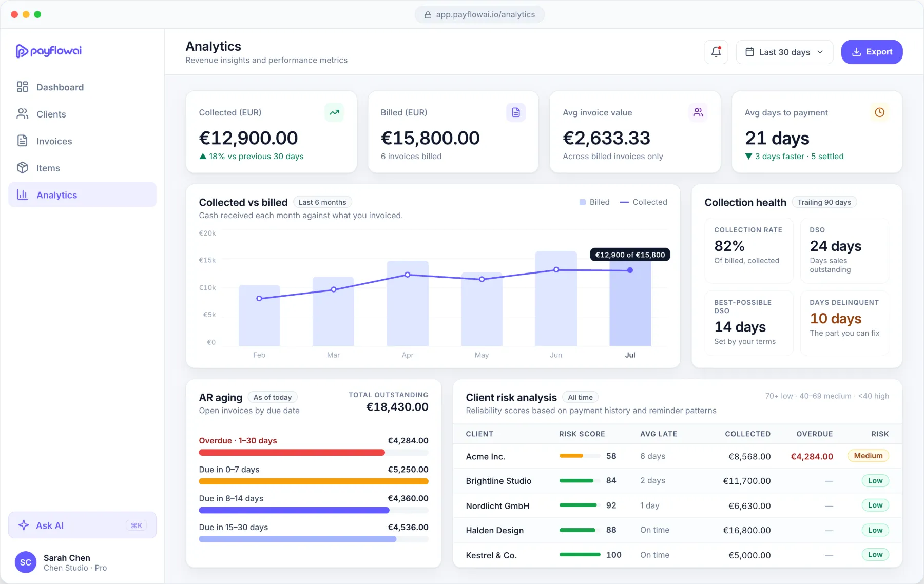Go to Clients section
The width and height of the screenshot is (924, 584).
[83, 114]
